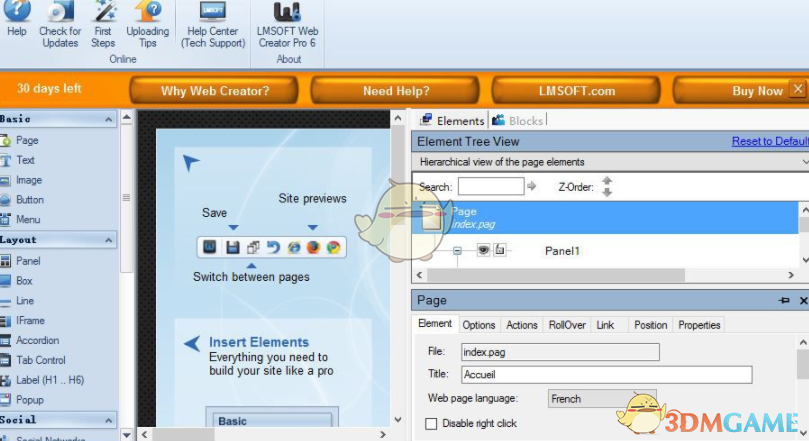
Task: Move element up in Z-Order
Action: [x=607, y=181]
